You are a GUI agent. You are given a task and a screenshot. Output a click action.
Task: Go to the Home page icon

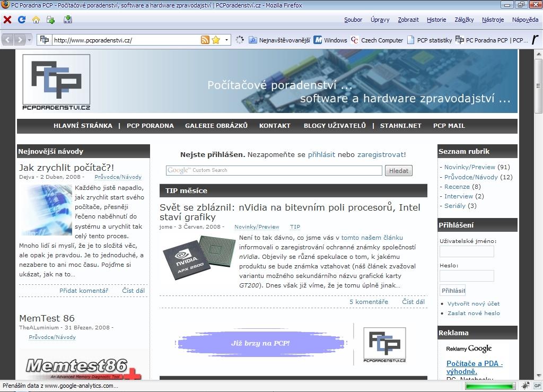(36, 20)
